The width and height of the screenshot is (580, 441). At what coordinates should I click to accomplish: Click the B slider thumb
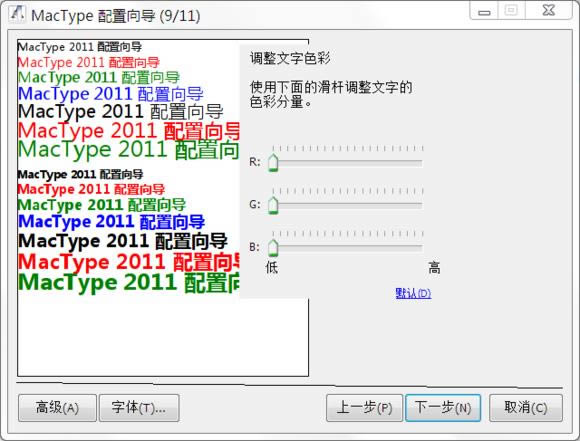[x=273, y=248]
